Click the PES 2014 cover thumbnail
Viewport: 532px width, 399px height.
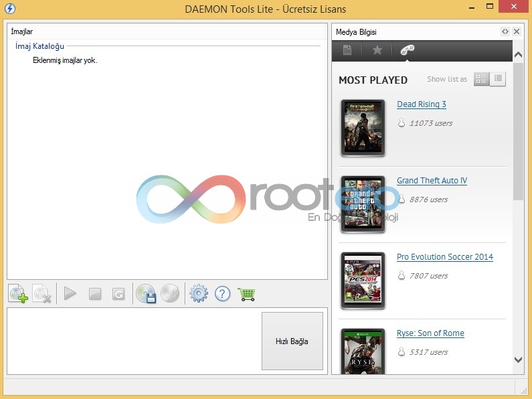(x=363, y=281)
